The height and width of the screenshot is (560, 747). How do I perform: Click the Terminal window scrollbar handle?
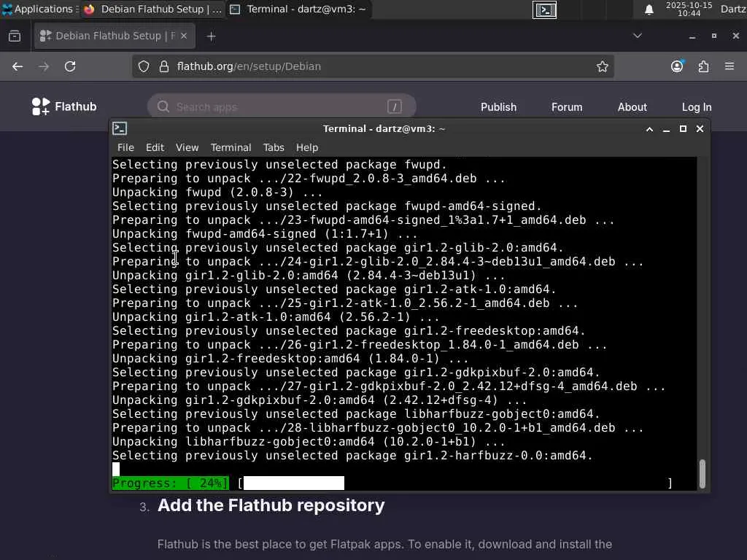click(703, 474)
